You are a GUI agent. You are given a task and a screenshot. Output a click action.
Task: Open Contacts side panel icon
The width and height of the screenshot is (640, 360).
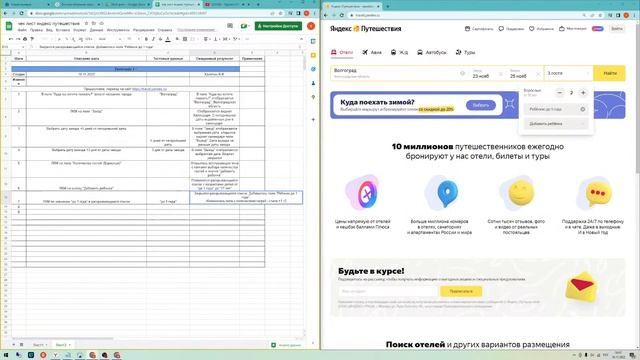pyautogui.click(x=313, y=83)
